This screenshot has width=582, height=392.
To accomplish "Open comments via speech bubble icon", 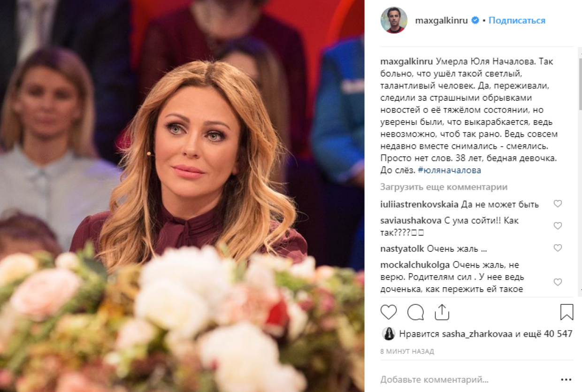I will (x=415, y=312).
